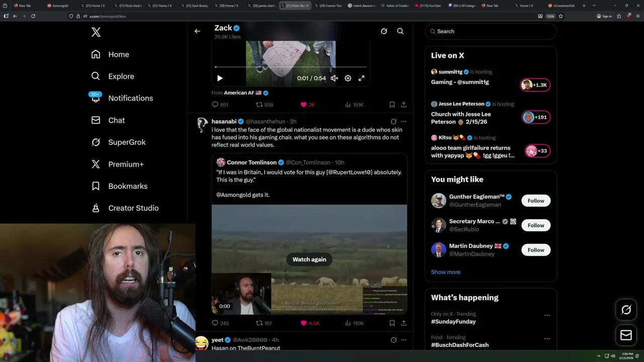644x362 pixels.
Task: Open Chat in the sidebar
Action: coord(108,120)
